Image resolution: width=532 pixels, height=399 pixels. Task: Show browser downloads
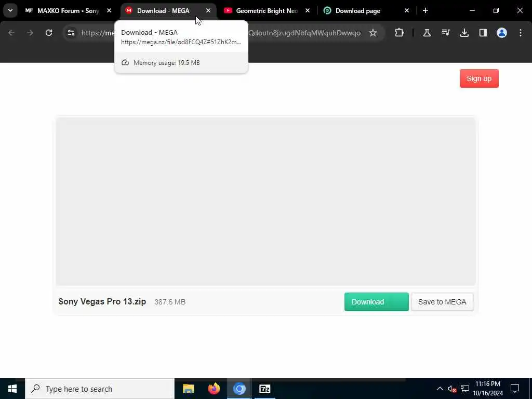pyautogui.click(x=464, y=33)
